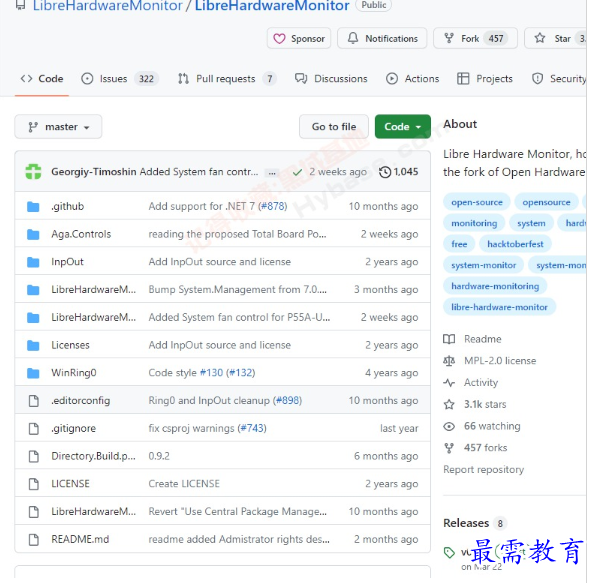The height and width of the screenshot is (583, 592).
Task: Click the file icon beside README.md
Action: (x=34, y=539)
